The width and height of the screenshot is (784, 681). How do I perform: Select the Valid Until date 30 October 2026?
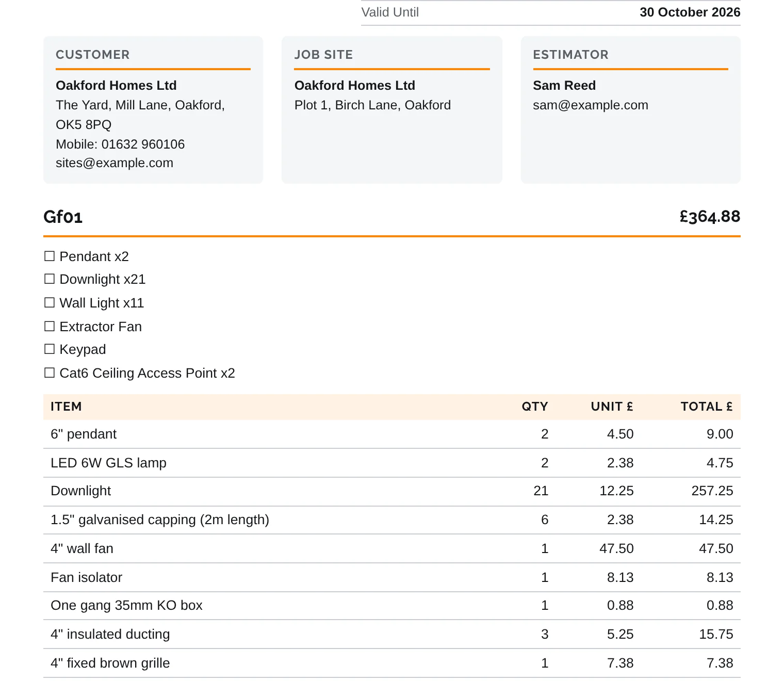tap(690, 12)
